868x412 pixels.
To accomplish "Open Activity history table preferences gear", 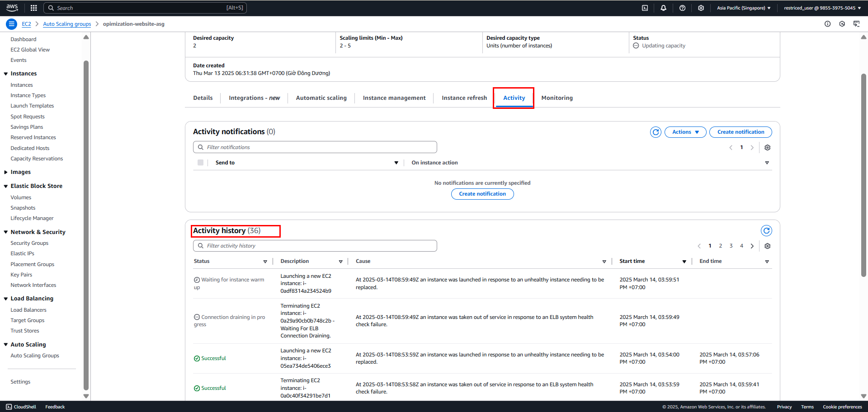I will pyautogui.click(x=768, y=246).
